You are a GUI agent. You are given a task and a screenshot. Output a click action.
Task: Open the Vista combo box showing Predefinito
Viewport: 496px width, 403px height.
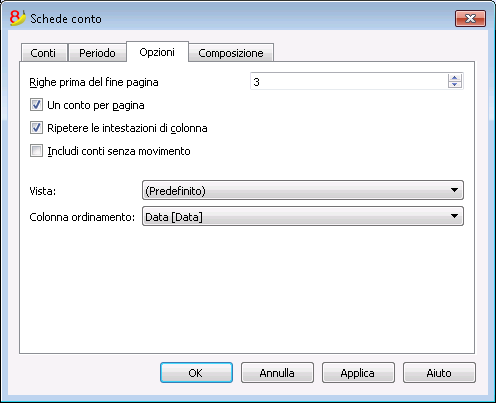pos(303,190)
